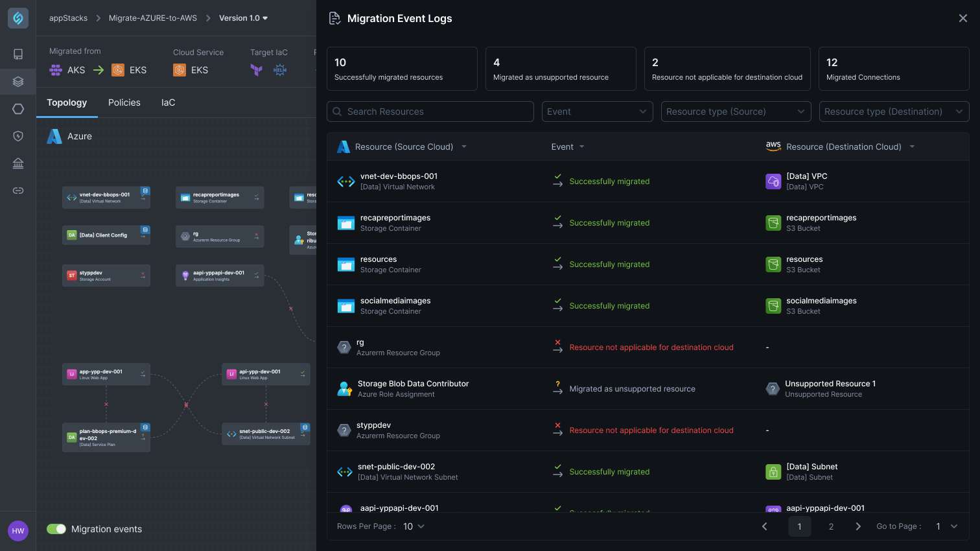980x551 pixels.
Task: Click the AWS logo in Destination Cloud header
Action: 773,147
